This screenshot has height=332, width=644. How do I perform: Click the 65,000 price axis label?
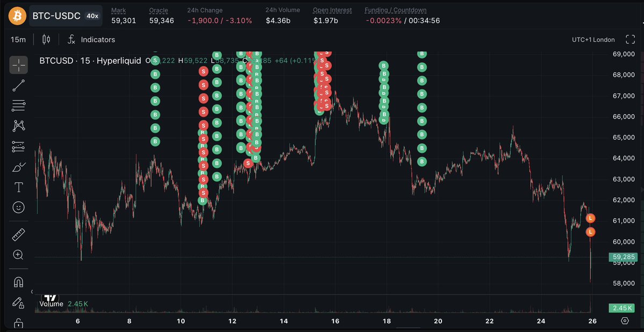[x=624, y=137]
